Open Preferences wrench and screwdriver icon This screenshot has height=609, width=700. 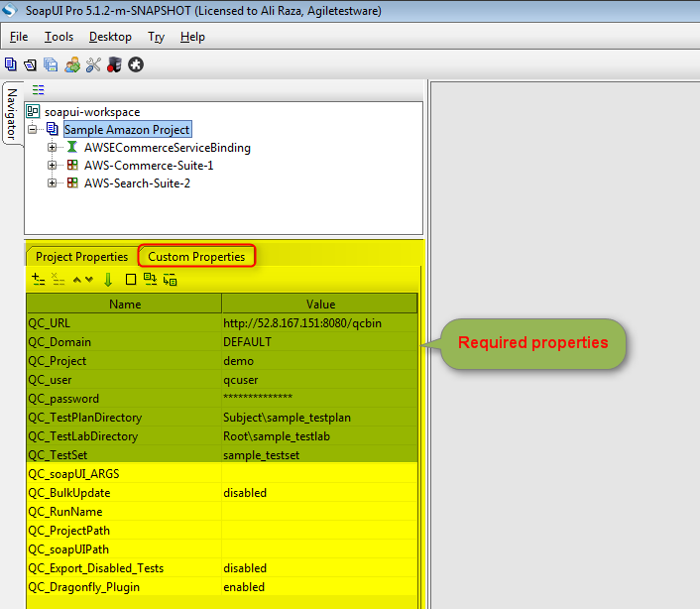click(x=93, y=64)
